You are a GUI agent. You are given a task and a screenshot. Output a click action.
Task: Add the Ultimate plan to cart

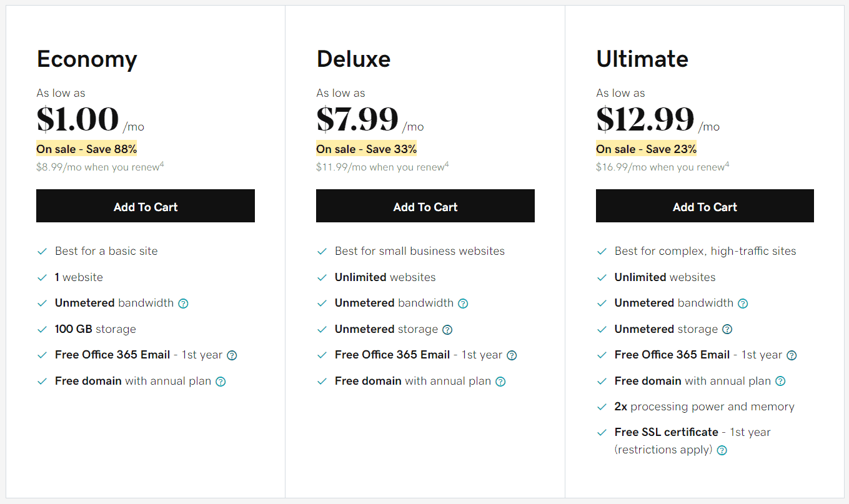click(x=705, y=206)
